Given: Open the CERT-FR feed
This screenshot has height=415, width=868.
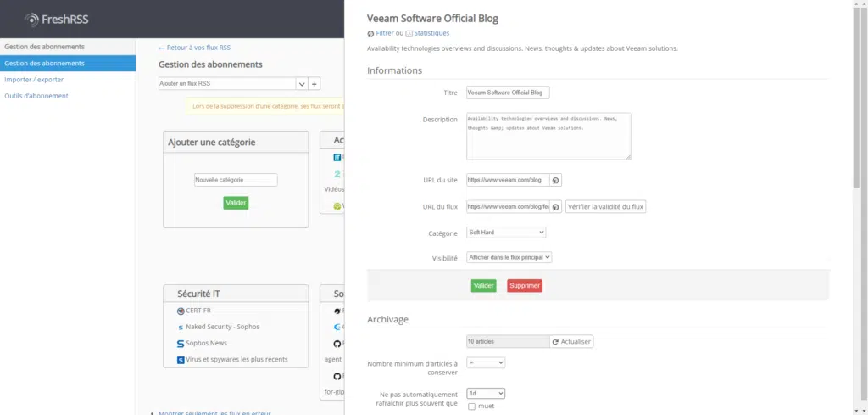Looking at the screenshot, I should click(198, 311).
